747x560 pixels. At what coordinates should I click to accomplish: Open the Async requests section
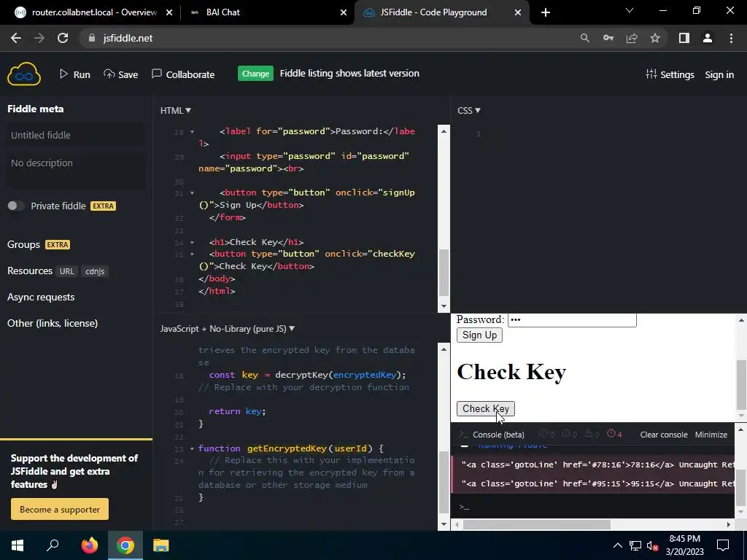click(41, 297)
